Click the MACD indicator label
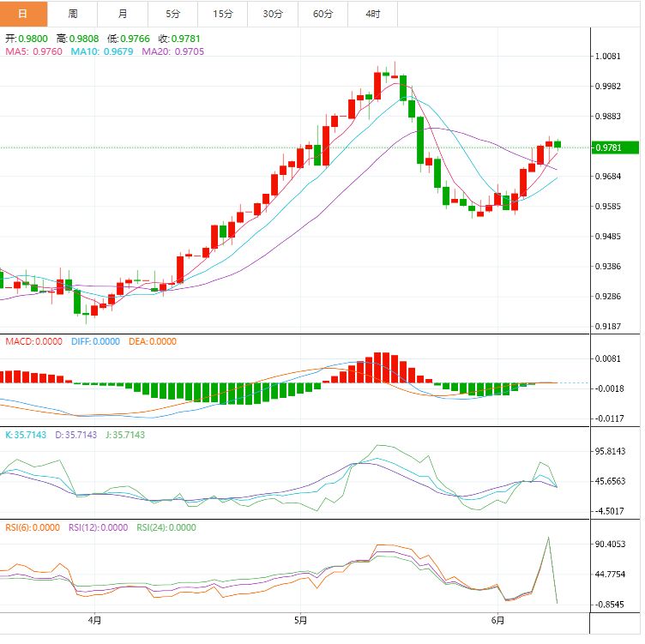Viewport: 645px width, 644px height. pos(33,341)
